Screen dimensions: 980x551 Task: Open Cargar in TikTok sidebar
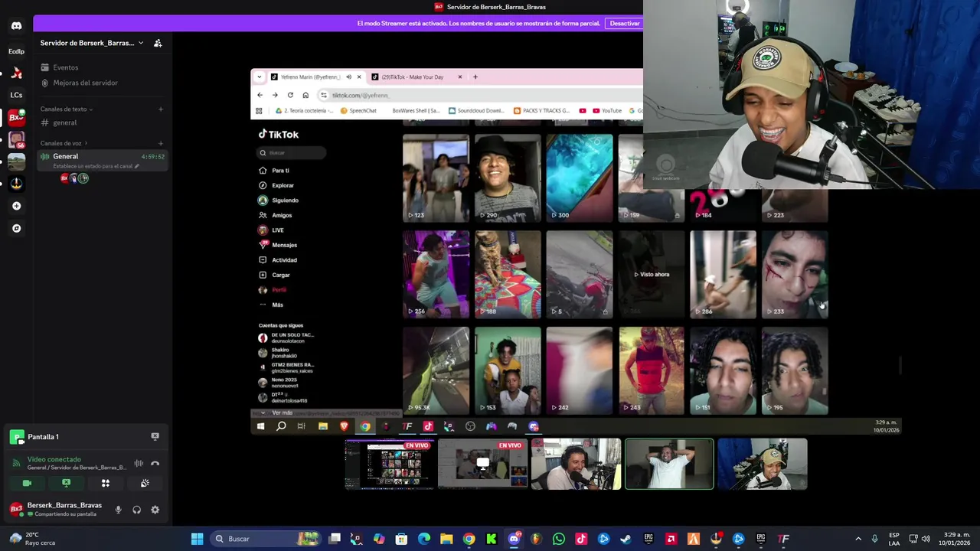tap(281, 275)
